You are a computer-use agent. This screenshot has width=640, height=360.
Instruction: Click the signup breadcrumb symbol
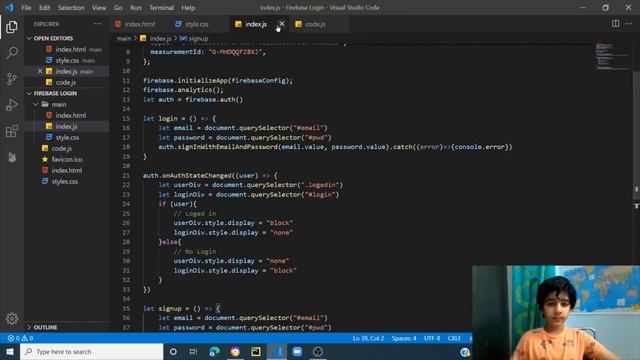(x=198, y=38)
